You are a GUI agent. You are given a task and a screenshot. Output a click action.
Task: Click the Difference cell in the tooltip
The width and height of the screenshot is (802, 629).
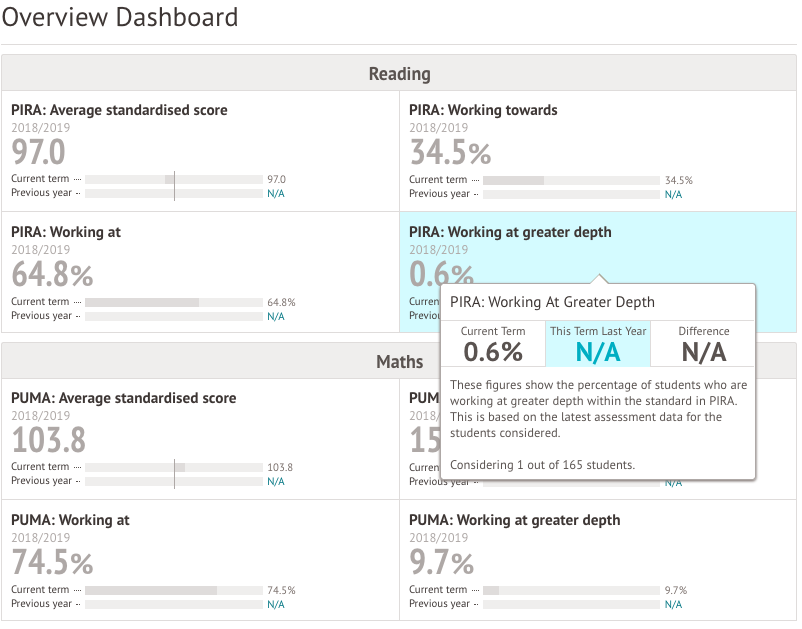pos(704,344)
